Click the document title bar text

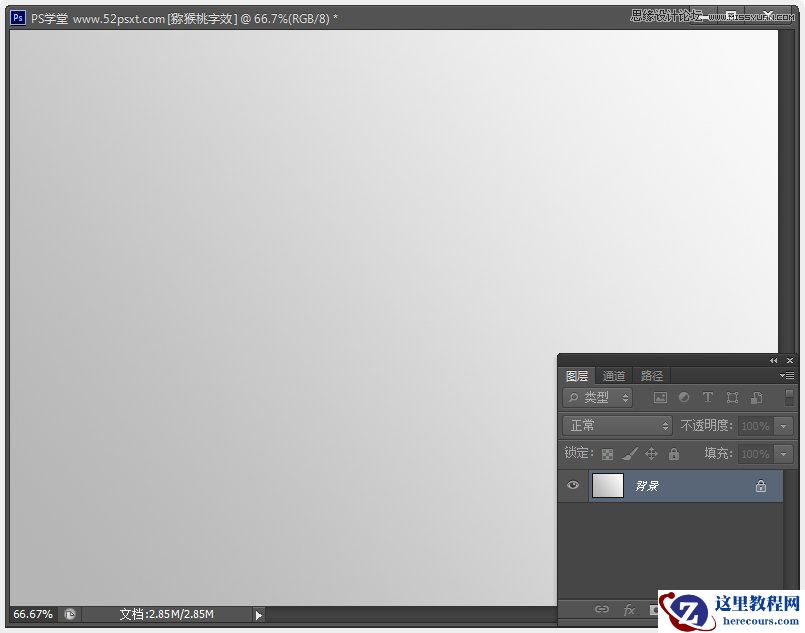coord(184,19)
